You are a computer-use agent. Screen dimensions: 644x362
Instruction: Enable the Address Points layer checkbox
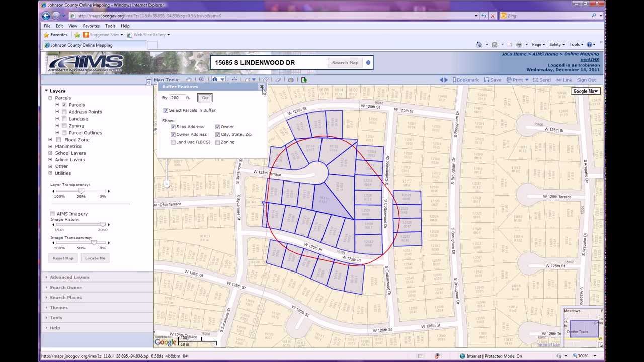(x=64, y=112)
